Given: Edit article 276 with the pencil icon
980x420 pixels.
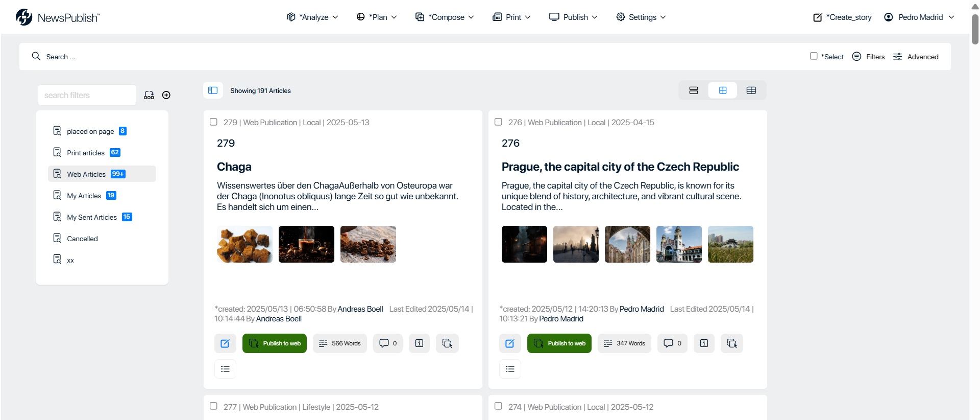Looking at the screenshot, I should [510, 343].
